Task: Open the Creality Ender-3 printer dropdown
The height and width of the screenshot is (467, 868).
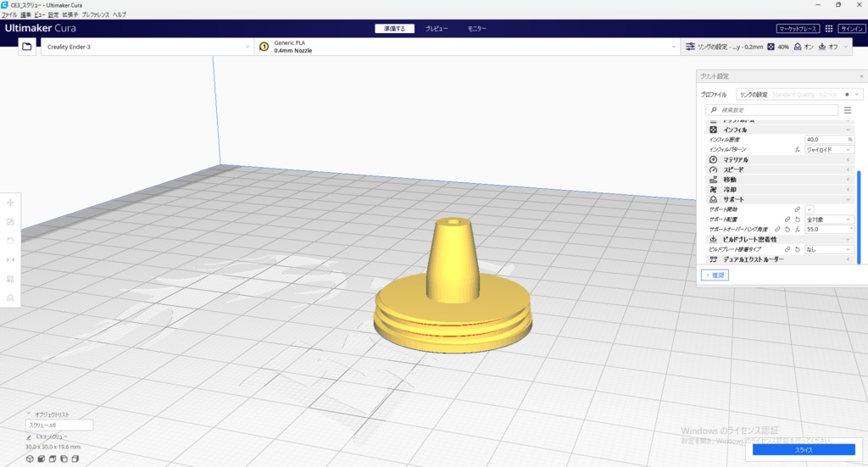Action: pyautogui.click(x=147, y=47)
